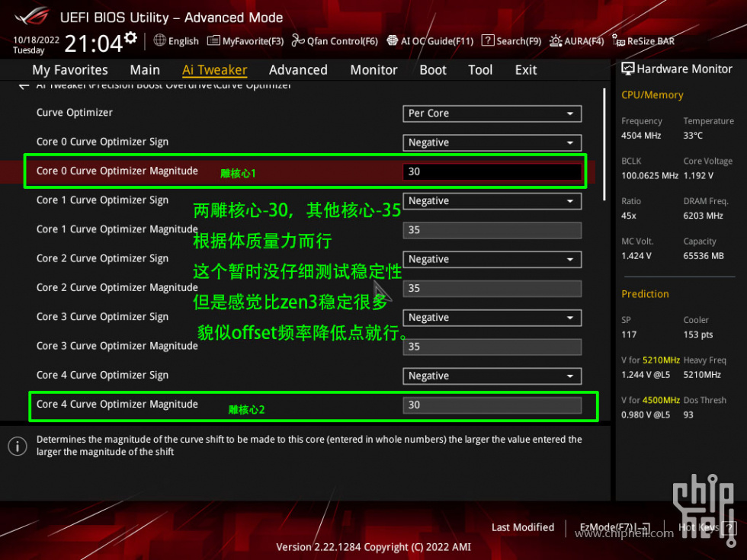Open the Monitor tab
This screenshot has height=560, width=747.
click(x=373, y=70)
